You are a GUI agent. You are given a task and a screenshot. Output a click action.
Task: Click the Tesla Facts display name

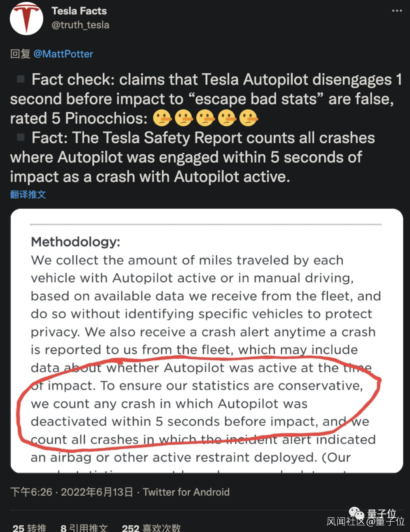(x=79, y=11)
